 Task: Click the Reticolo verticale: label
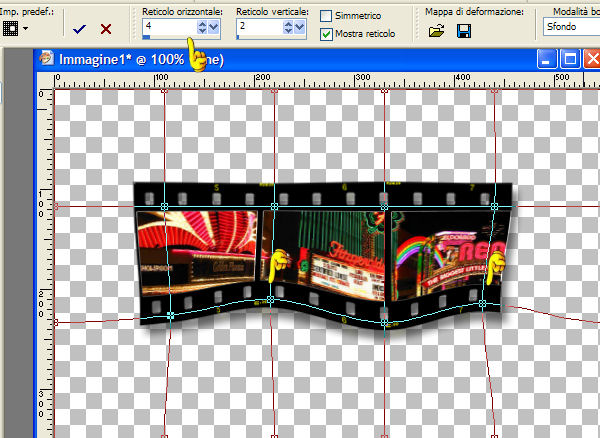pyautogui.click(x=272, y=12)
